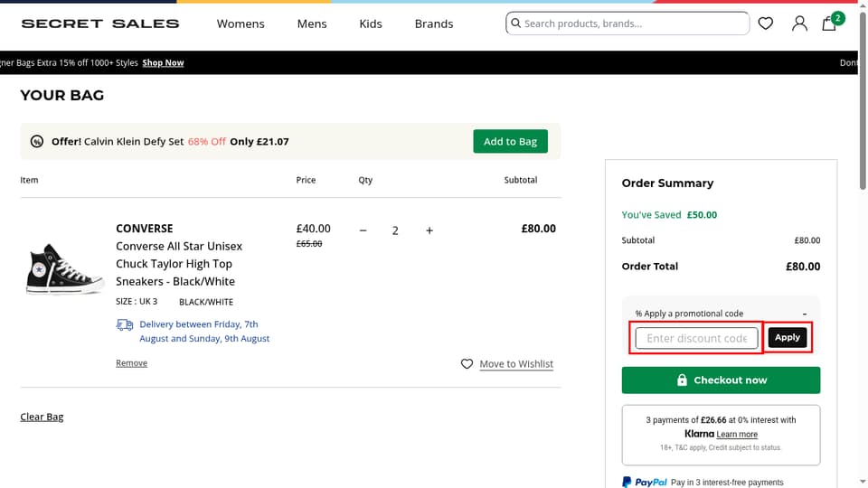Screen dimensions: 868x488
Task: Clear Bag link
Action: coord(42,418)
